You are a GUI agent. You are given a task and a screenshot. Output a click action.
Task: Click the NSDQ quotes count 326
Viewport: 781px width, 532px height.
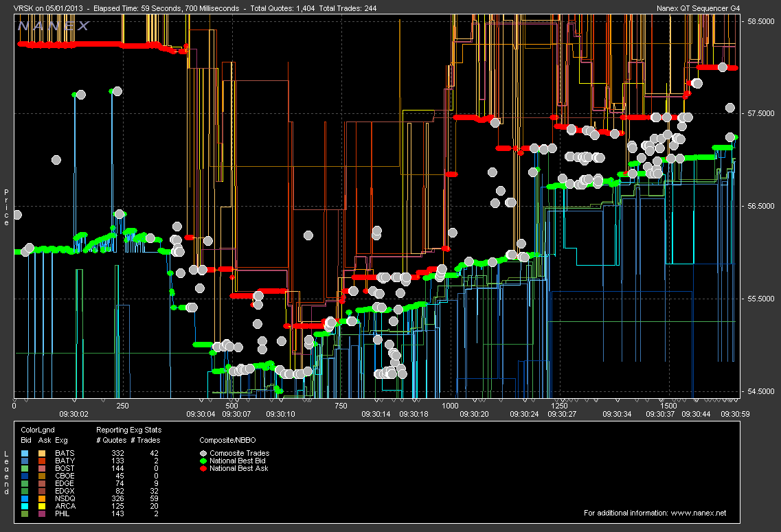[118, 498]
